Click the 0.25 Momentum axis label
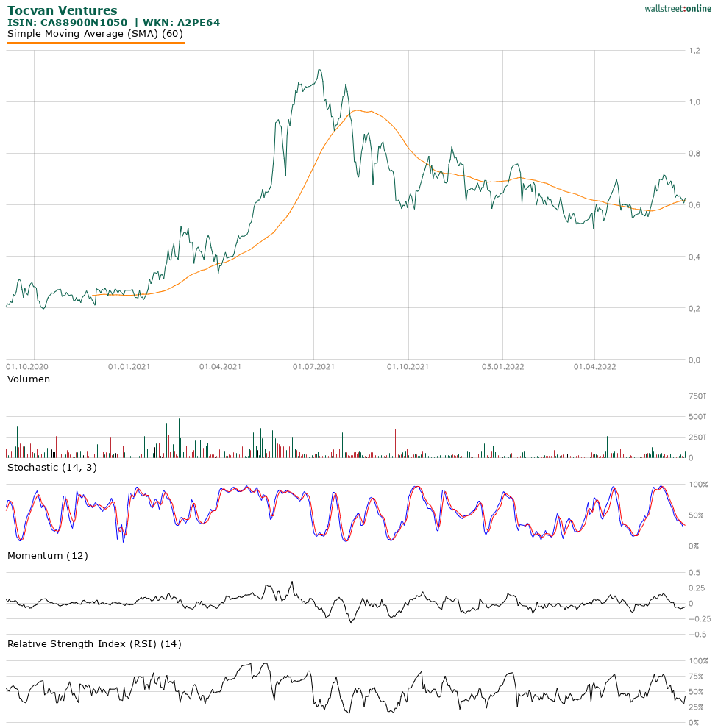Image resolution: width=718 pixels, height=728 pixels. pyautogui.click(x=697, y=588)
